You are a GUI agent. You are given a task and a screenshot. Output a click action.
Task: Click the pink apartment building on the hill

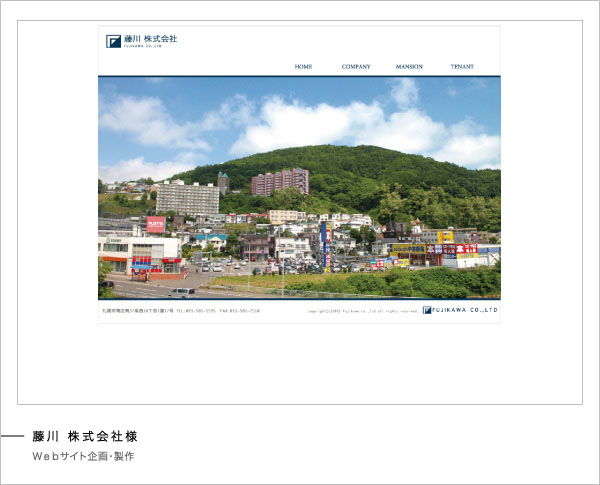[280, 181]
